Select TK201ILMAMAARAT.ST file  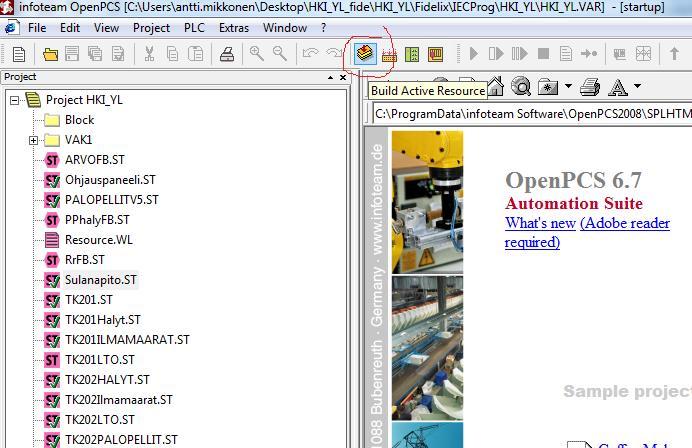pyautogui.click(x=127, y=340)
